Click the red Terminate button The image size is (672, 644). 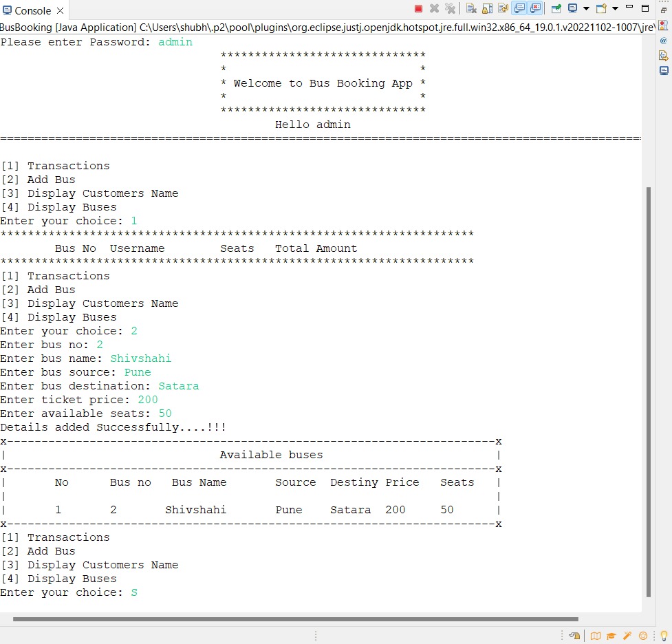point(419,8)
